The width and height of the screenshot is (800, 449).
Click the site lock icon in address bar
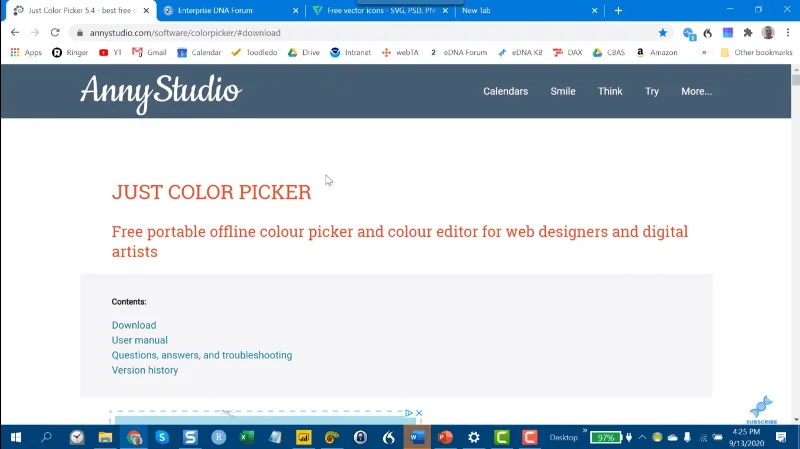80,33
